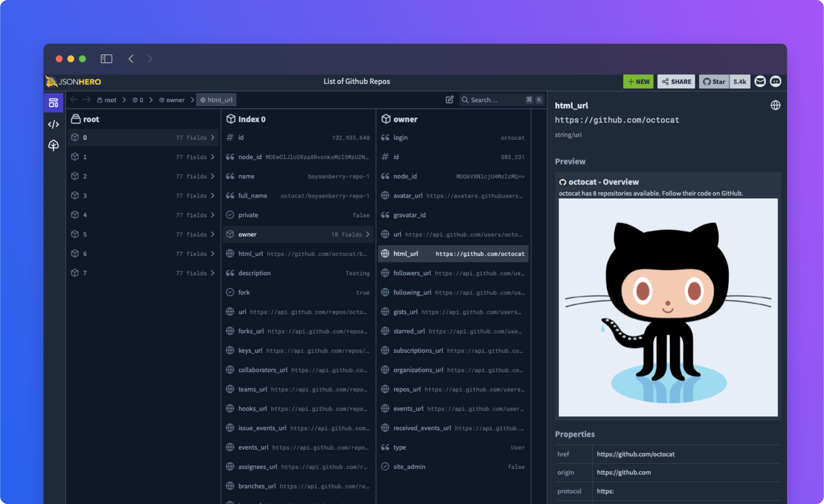Select the name boysenberry-repo-1 row
The image size is (824, 504).
[298, 176]
